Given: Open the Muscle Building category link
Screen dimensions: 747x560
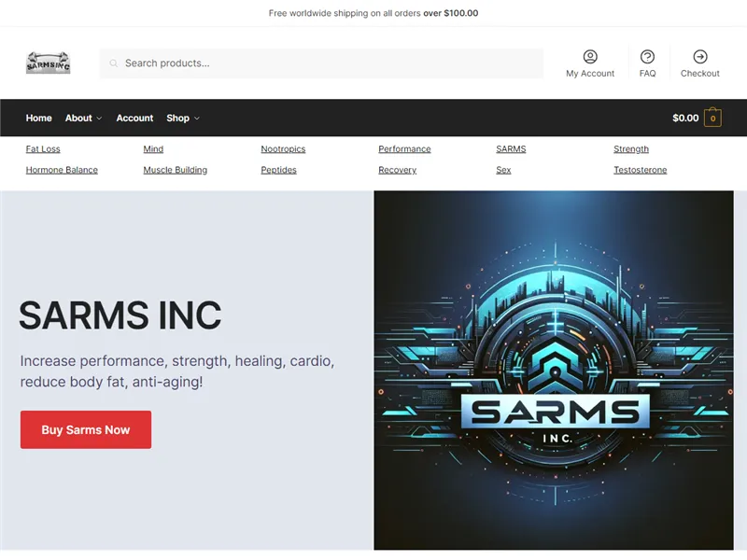Looking at the screenshot, I should point(175,170).
